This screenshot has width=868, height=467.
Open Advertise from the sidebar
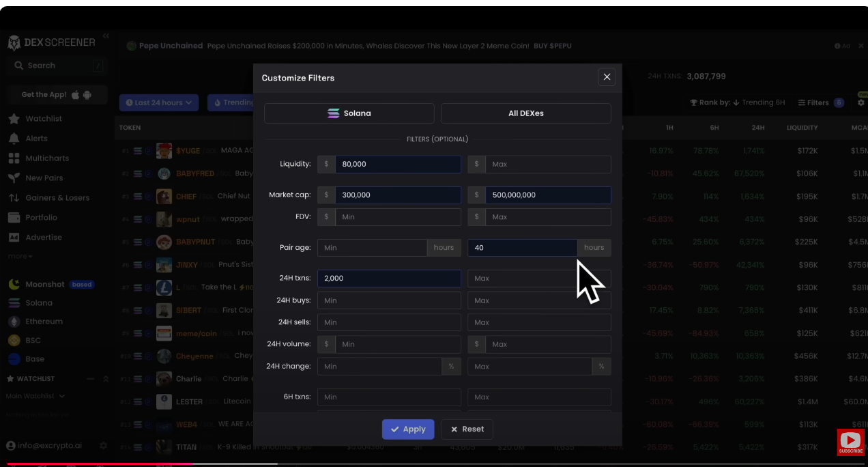(x=44, y=238)
